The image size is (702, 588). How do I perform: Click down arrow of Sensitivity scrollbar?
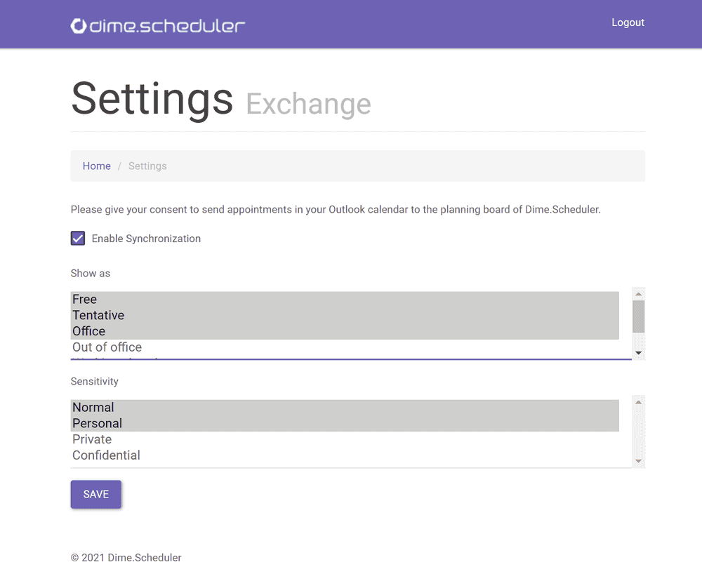(x=638, y=461)
